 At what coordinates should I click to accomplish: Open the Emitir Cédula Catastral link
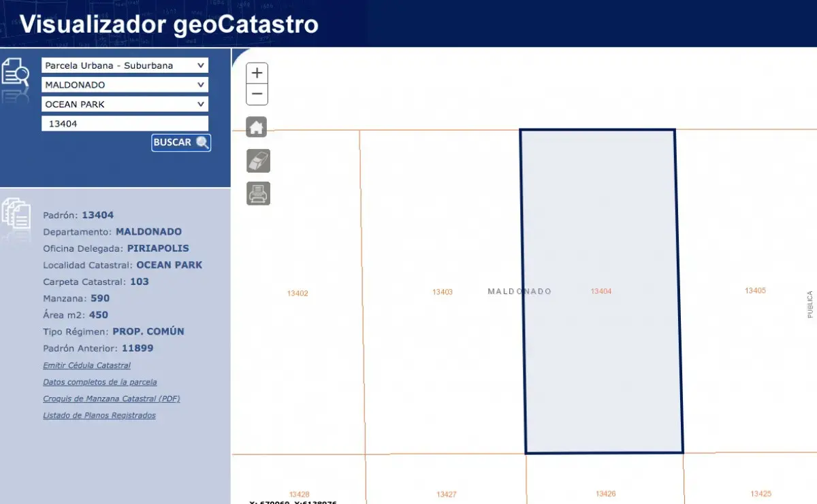86,365
